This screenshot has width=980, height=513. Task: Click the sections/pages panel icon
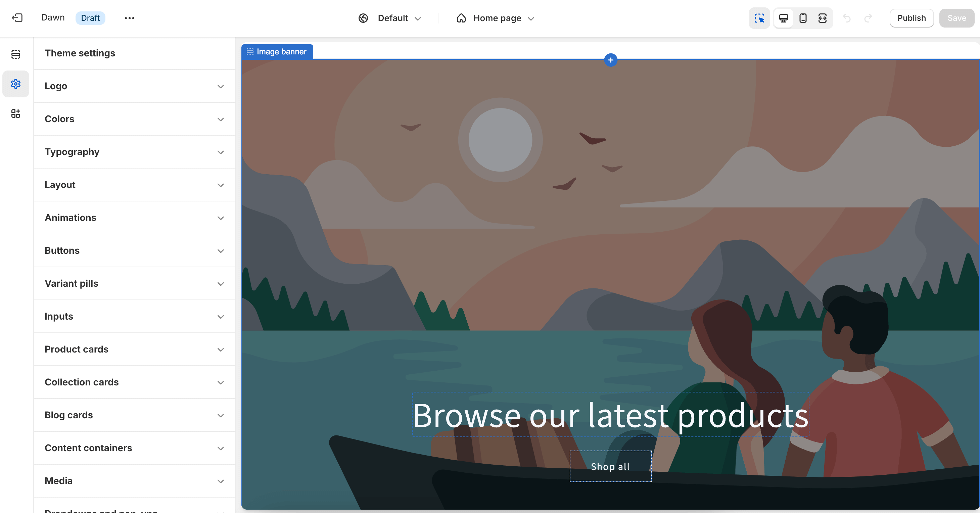pyautogui.click(x=16, y=55)
